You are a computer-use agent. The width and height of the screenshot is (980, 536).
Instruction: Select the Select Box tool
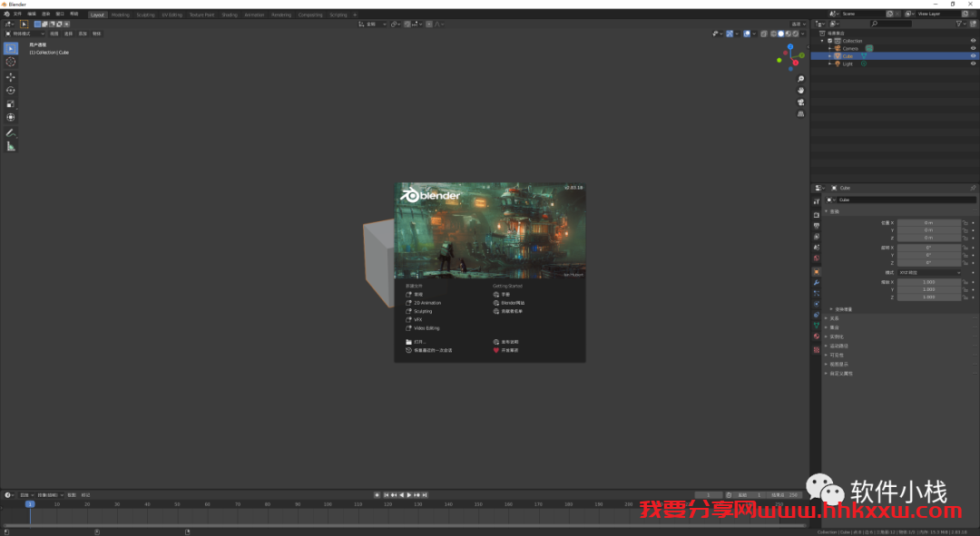tap(11, 48)
